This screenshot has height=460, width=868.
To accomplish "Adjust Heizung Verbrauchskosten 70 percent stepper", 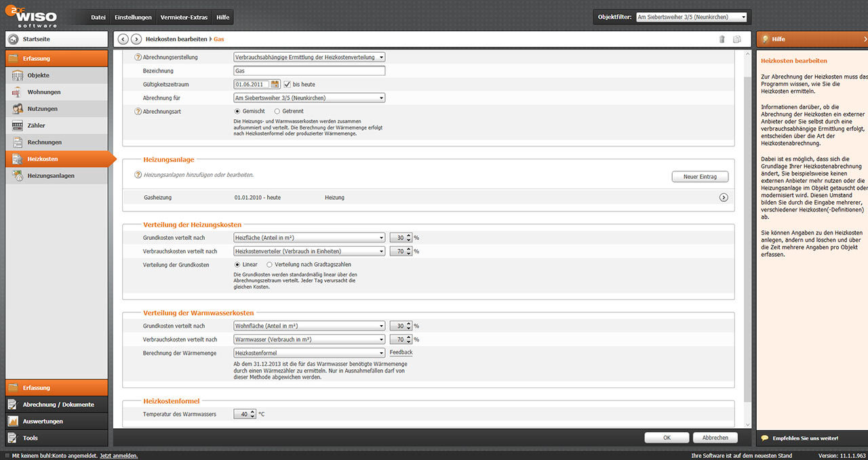I will (409, 251).
